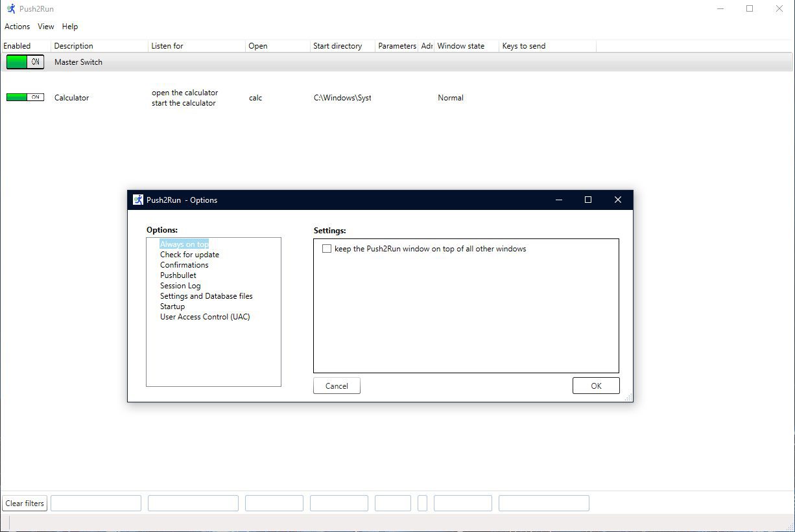This screenshot has height=532, width=795.
Task: Click the 'calc' Open cell
Action: pyautogui.click(x=255, y=98)
